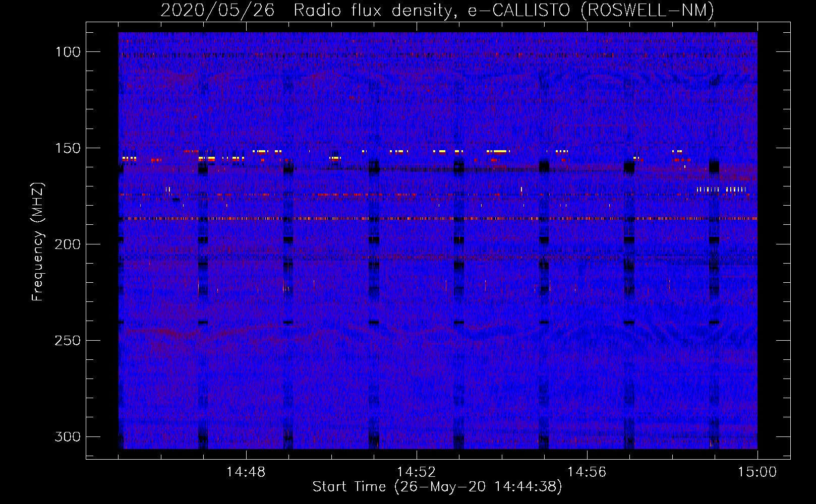816x504 pixels.
Task: Click the Frequency (MHZ) y-axis label
Action: tap(38, 241)
